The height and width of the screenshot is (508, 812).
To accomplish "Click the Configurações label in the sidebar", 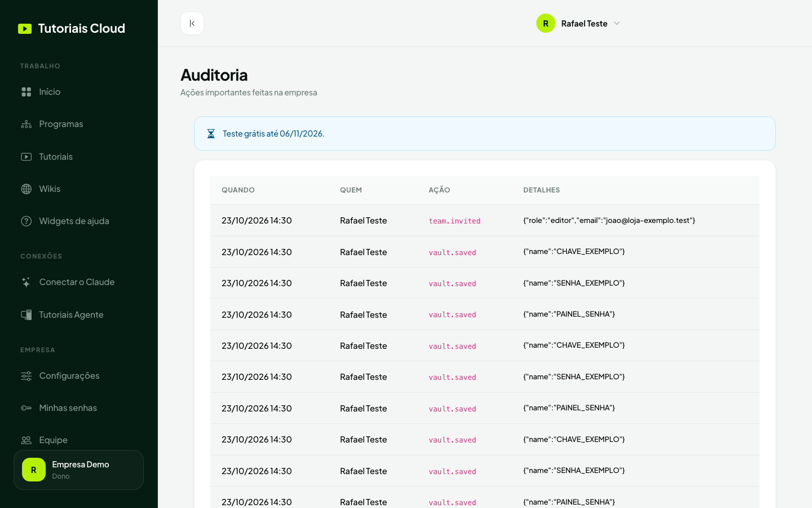I will coord(69,376).
